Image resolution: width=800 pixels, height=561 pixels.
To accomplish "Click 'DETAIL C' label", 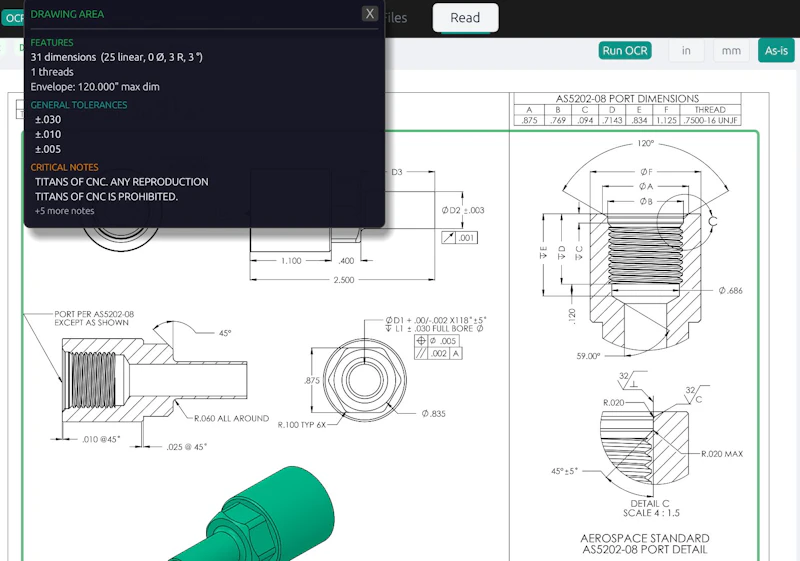I will point(649,503).
